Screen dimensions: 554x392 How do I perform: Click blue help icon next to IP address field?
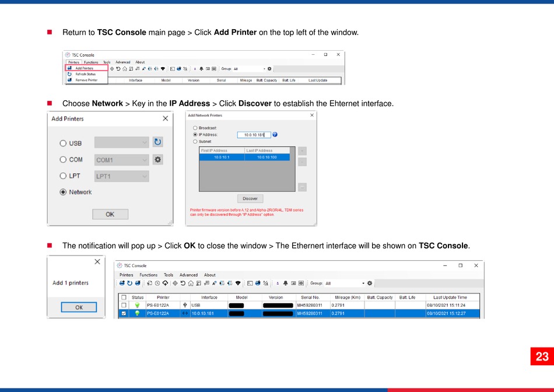click(x=275, y=135)
